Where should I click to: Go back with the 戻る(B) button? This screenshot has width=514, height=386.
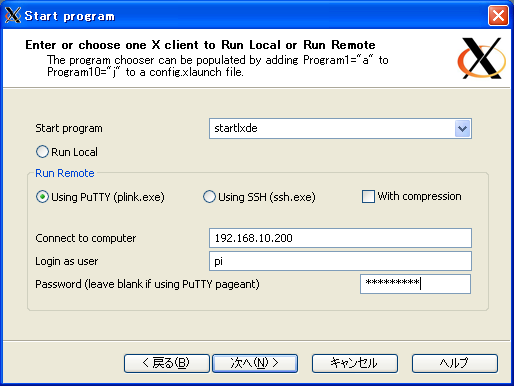tap(167, 363)
